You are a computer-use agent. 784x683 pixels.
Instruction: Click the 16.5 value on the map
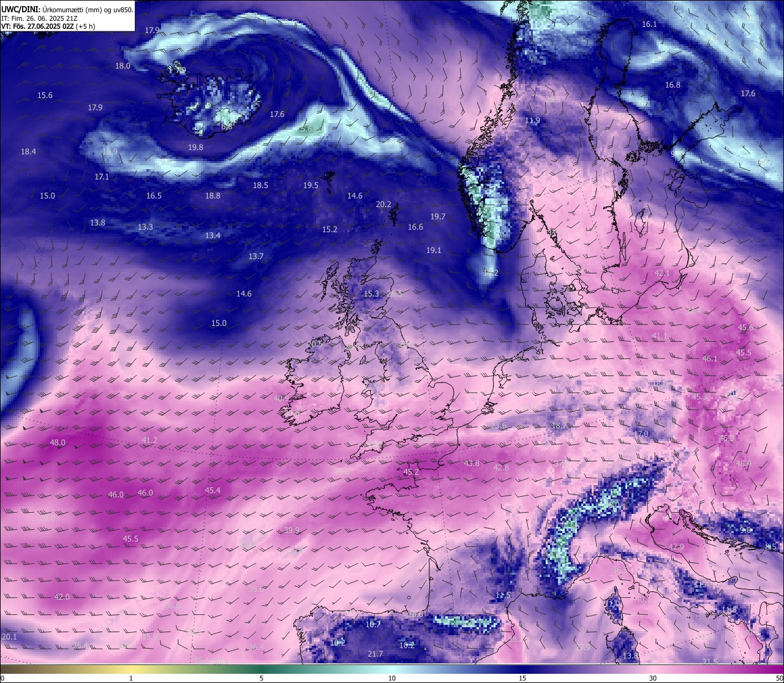point(154,195)
